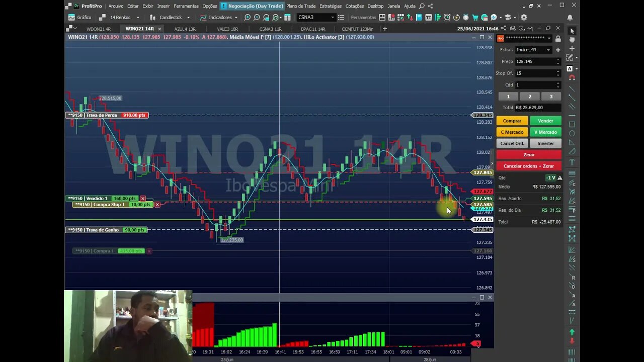
Task: Open the chart layout grid icon
Action: point(287,17)
